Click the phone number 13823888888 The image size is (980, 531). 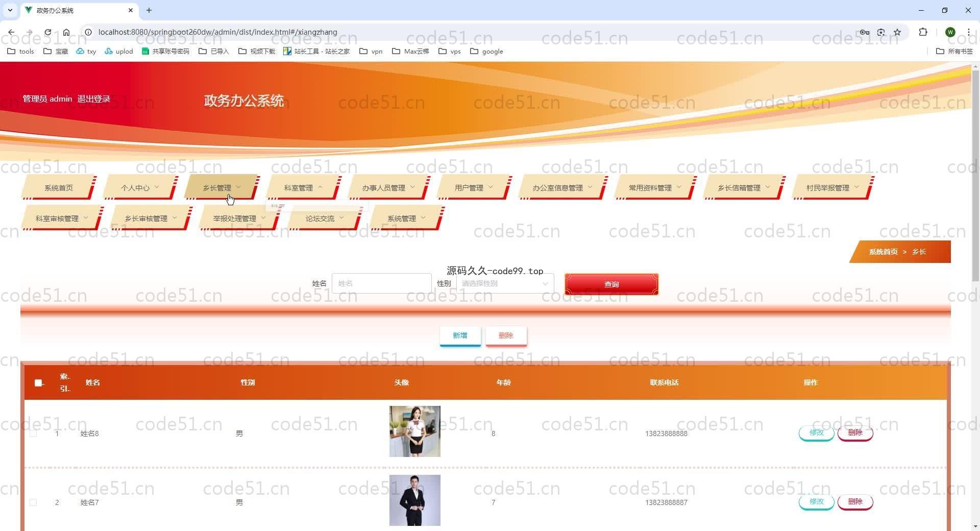click(666, 433)
